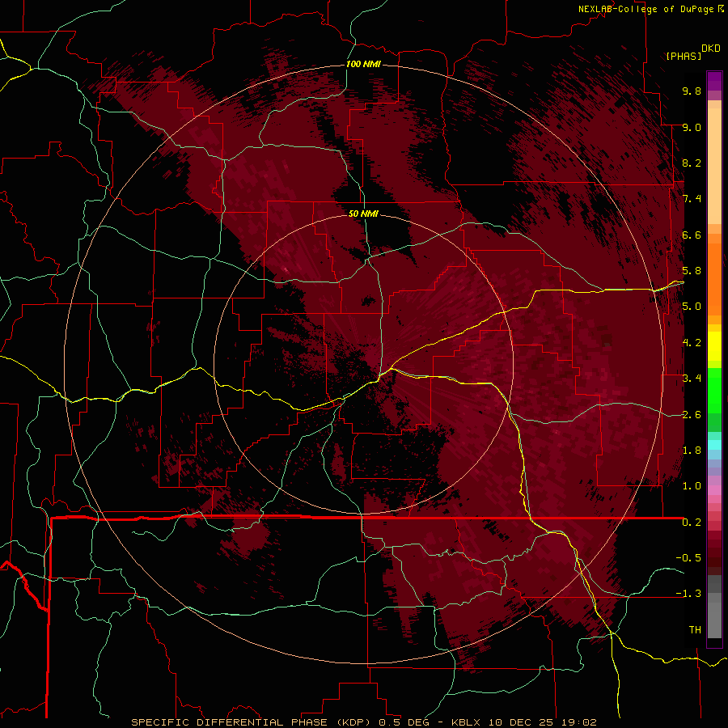728x728 pixels.
Task: Click the pale peach segment of color bar
Action: pos(714,166)
